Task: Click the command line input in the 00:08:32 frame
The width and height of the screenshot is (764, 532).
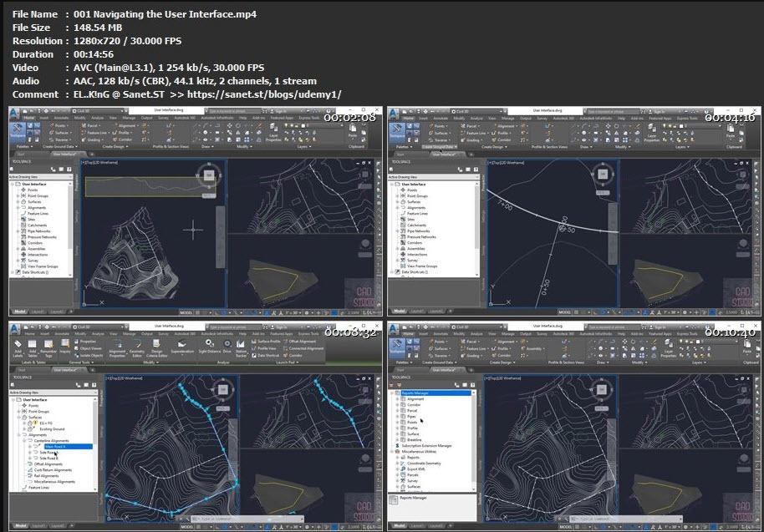Action: (x=248, y=519)
